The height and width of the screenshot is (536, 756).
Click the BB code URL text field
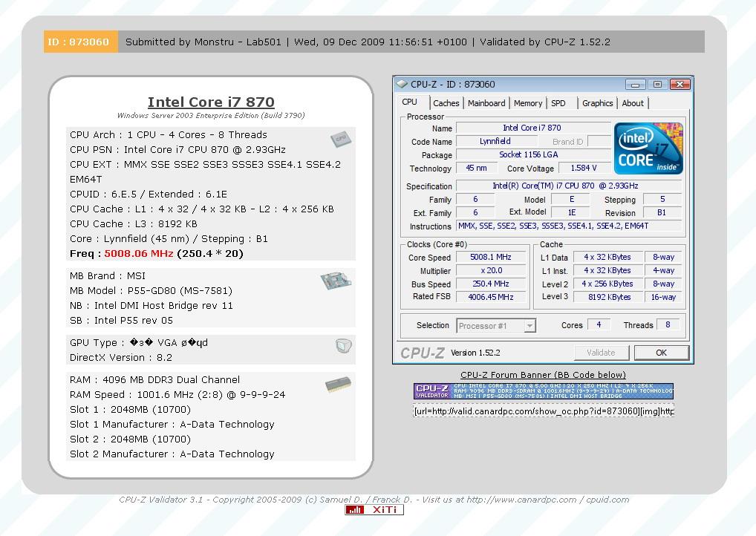click(x=544, y=411)
